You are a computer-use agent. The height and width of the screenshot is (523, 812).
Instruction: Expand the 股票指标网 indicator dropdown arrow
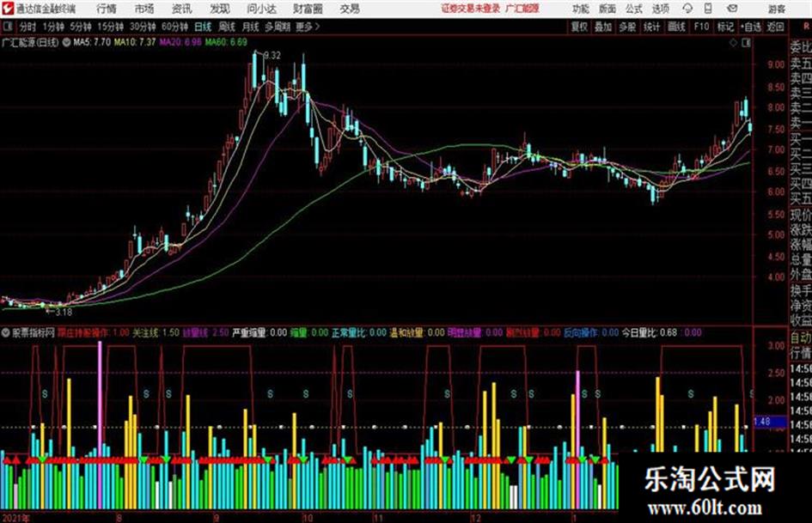pos(6,332)
